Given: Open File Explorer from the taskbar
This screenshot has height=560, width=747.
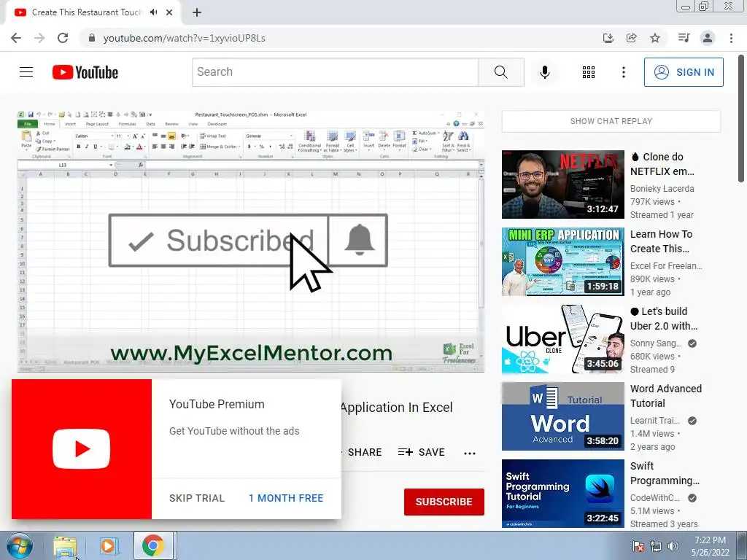Looking at the screenshot, I should click(65, 546).
